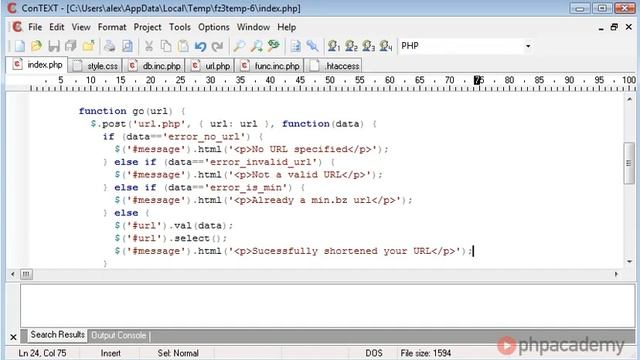Screen dimensions: 640x360
Task: Undo the last edit
Action: pyautogui.click(x=200, y=46)
